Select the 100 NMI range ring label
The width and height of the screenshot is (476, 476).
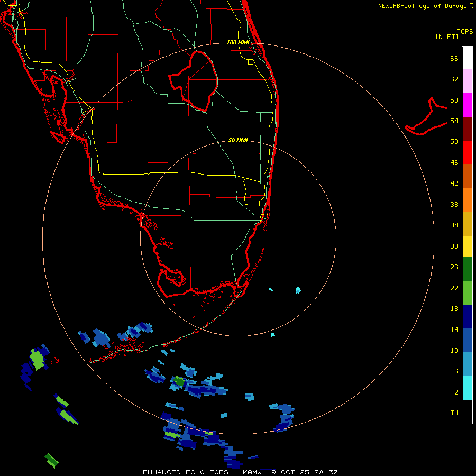click(238, 42)
